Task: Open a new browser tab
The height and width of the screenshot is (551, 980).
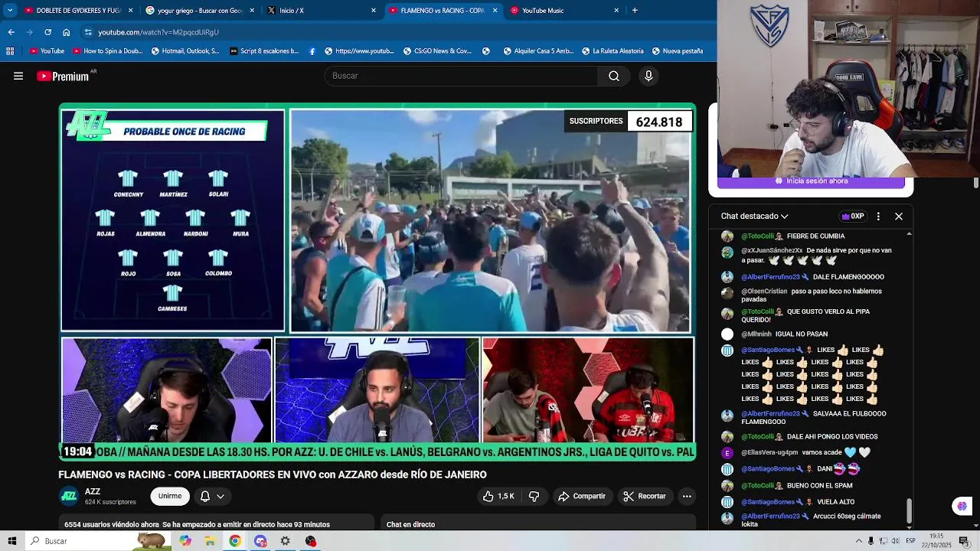Action: point(635,11)
